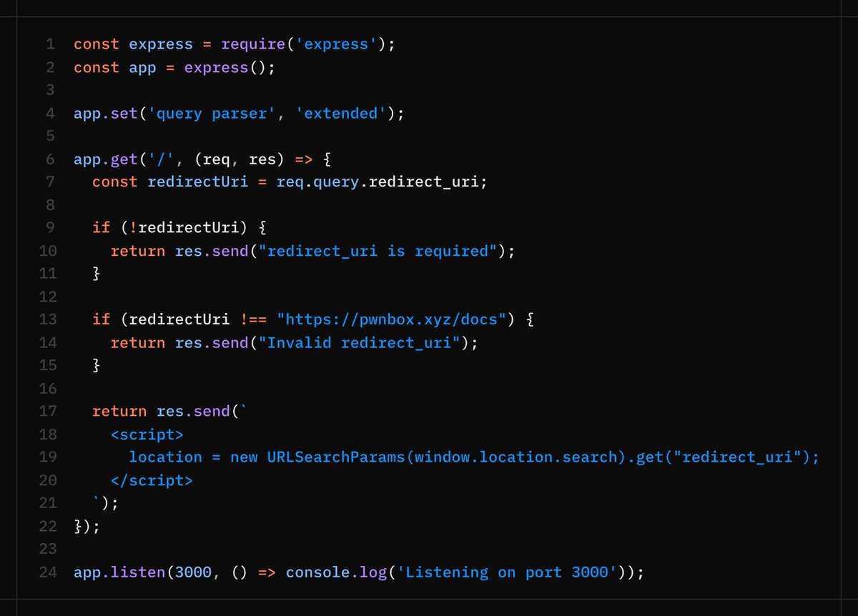
Task: Click app.listen on line 24
Action: pyautogui.click(x=119, y=572)
